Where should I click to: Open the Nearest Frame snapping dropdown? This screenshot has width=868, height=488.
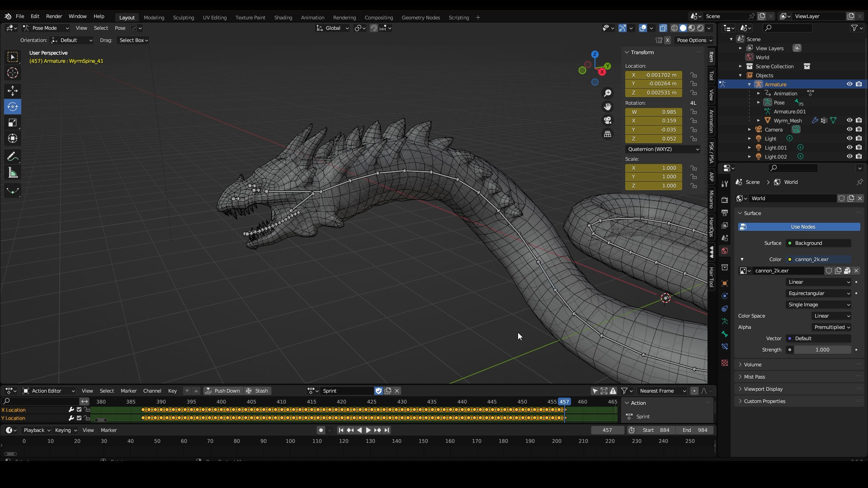662,391
